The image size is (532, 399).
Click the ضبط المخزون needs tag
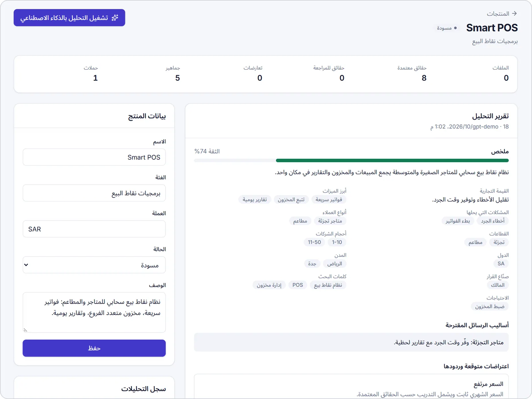490,306
